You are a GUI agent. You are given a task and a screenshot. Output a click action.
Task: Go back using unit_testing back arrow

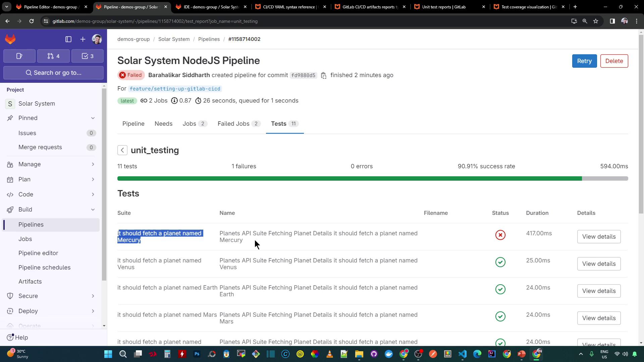(122, 150)
